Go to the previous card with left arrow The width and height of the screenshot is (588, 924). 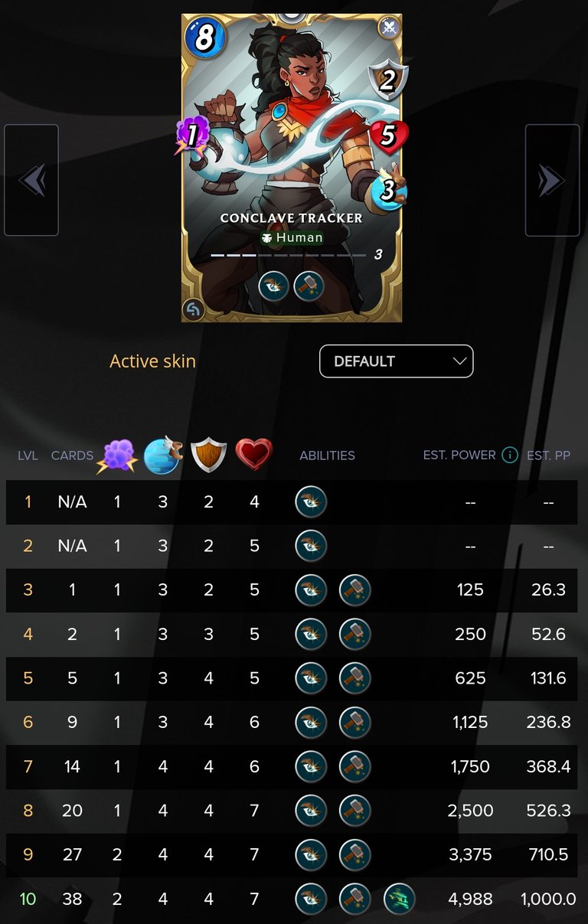coord(31,181)
